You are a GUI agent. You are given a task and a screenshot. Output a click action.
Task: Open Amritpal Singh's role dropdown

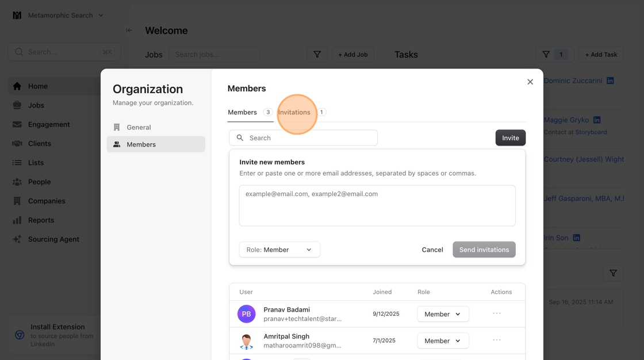(x=442, y=340)
